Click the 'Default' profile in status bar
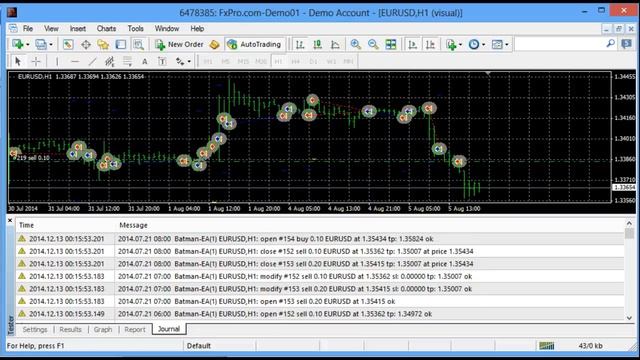The height and width of the screenshot is (360, 640). click(x=199, y=346)
